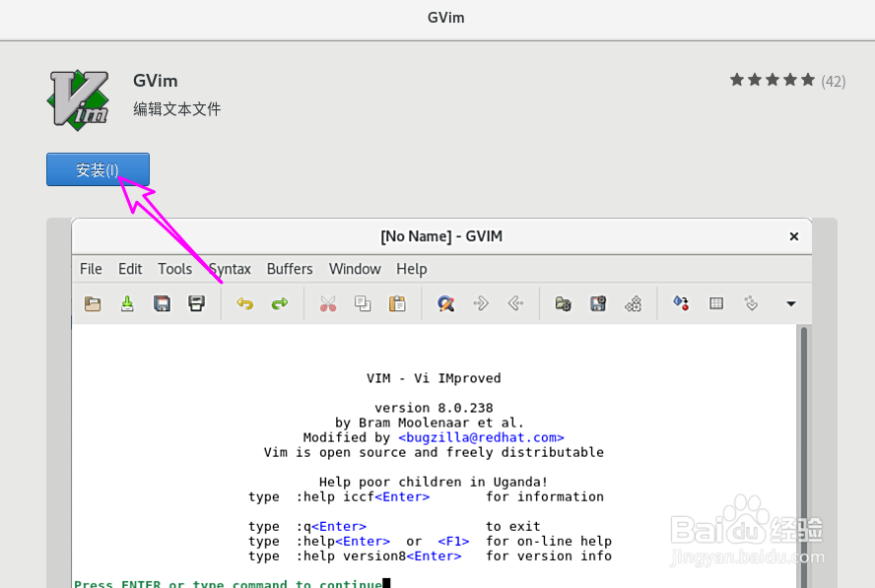Click the Save session icon

click(598, 303)
